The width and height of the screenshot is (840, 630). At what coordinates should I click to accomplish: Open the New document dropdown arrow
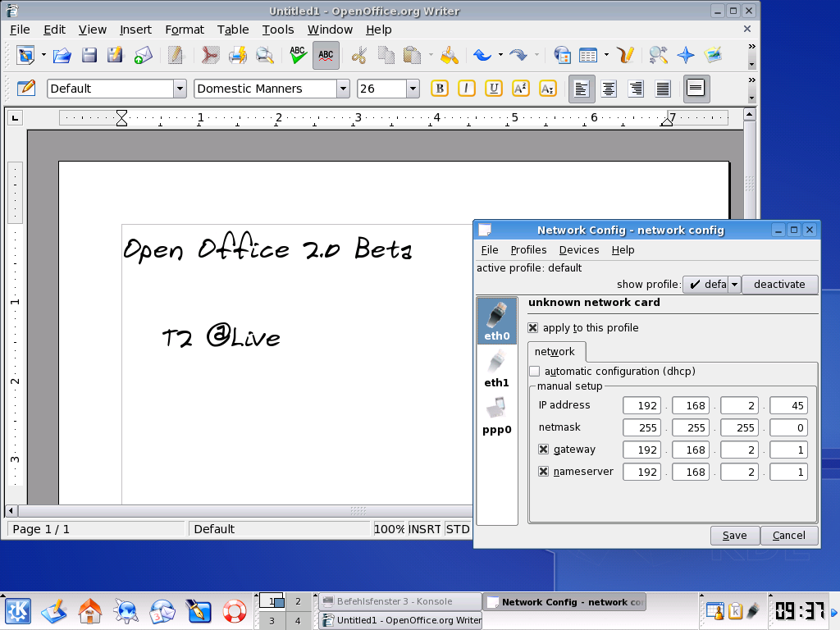coord(43,55)
